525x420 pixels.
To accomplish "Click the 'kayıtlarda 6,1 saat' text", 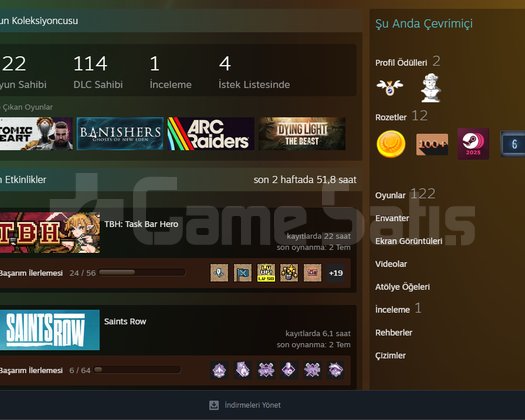I will tap(318, 334).
